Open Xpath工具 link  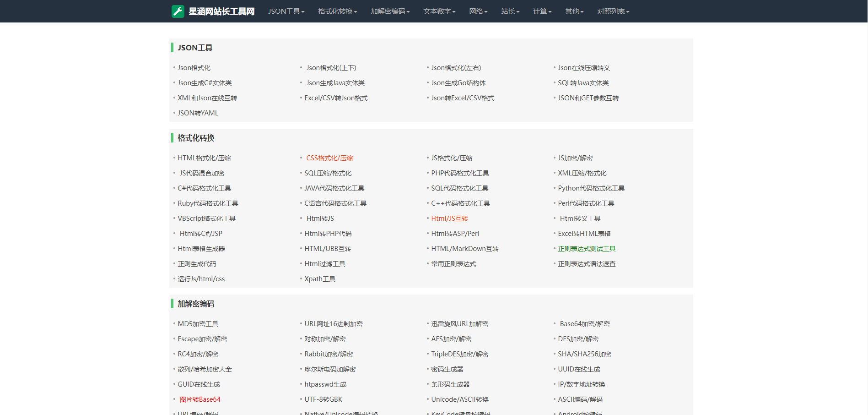[x=320, y=279]
